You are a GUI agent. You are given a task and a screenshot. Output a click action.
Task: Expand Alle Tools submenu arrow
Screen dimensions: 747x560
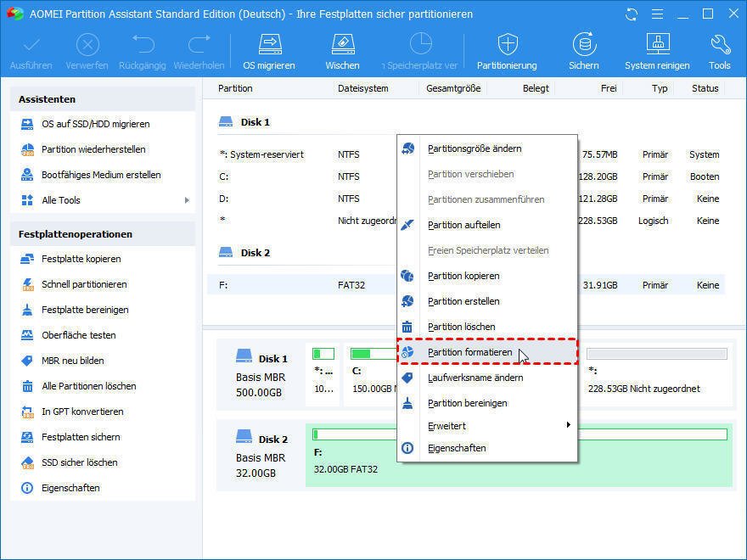pos(187,200)
